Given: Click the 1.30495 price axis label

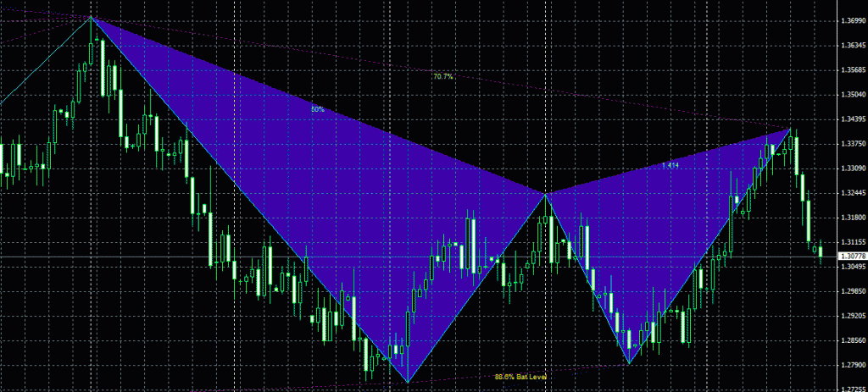Looking at the screenshot, I should coord(853,267).
